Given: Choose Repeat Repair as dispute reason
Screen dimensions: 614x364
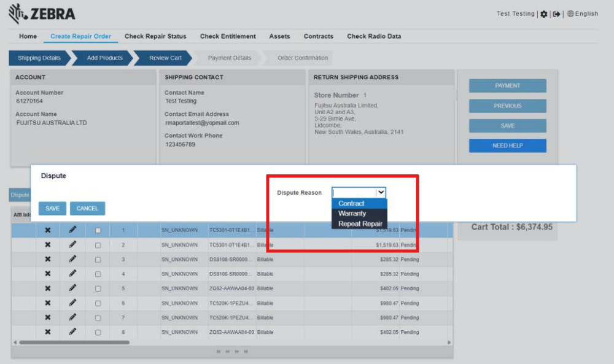Looking at the screenshot, I should tap(359, 224).
